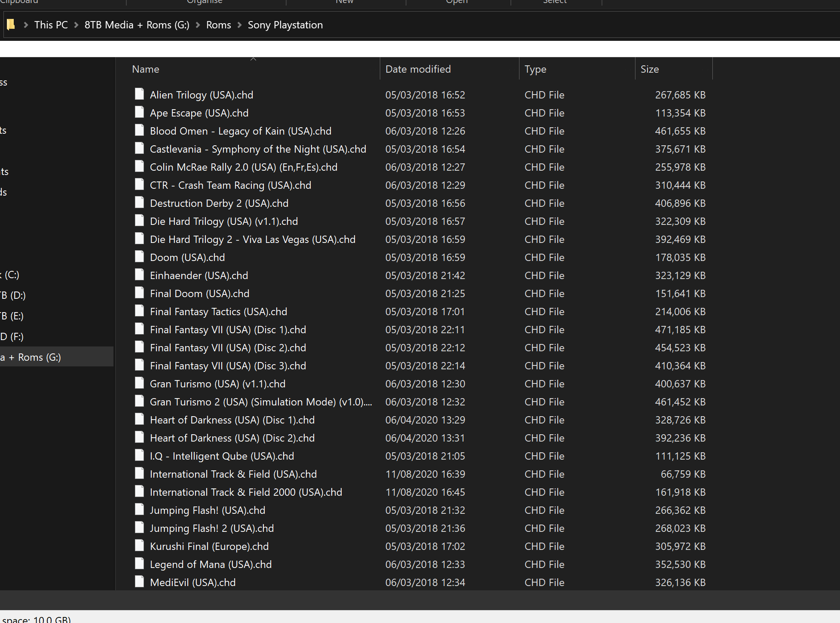
Task: Click the file icon of Final Fantasy VII Disc 2
Action: [139, 347]
